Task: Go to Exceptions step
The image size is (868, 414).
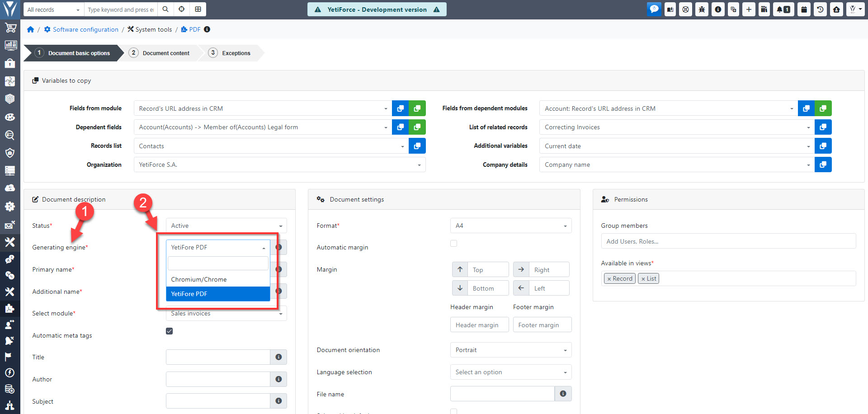Action: (x=230, y=53)
